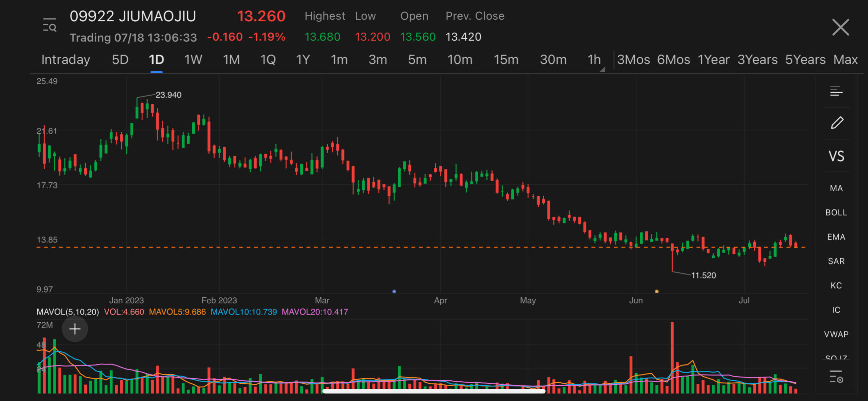Toggle the SAR indicator

[x=836, y=261]
